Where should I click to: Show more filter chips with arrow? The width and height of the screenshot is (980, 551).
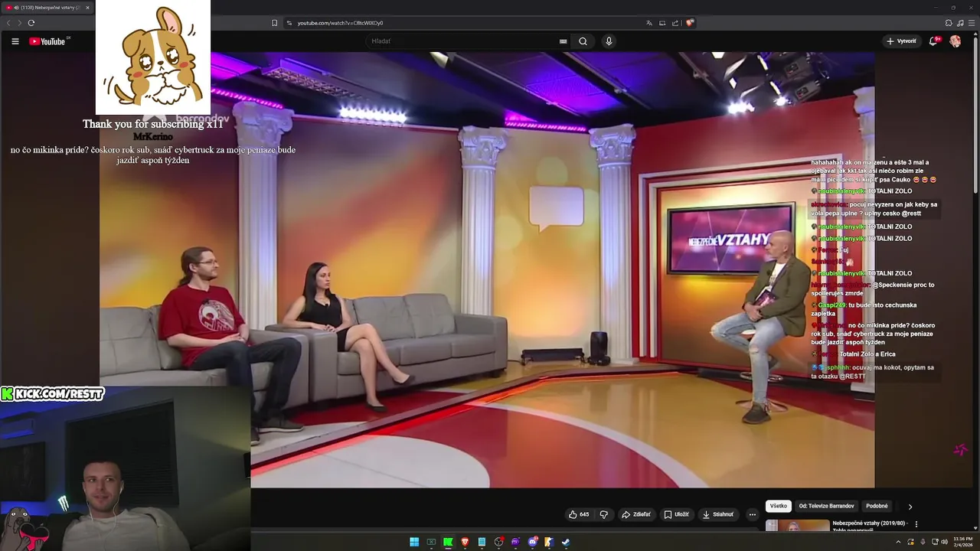point(910,507)
